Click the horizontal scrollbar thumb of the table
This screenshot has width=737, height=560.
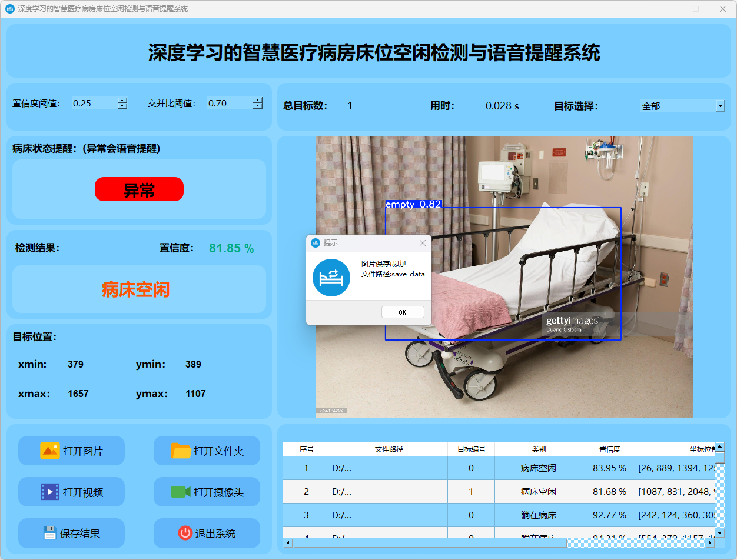[430, 543]
